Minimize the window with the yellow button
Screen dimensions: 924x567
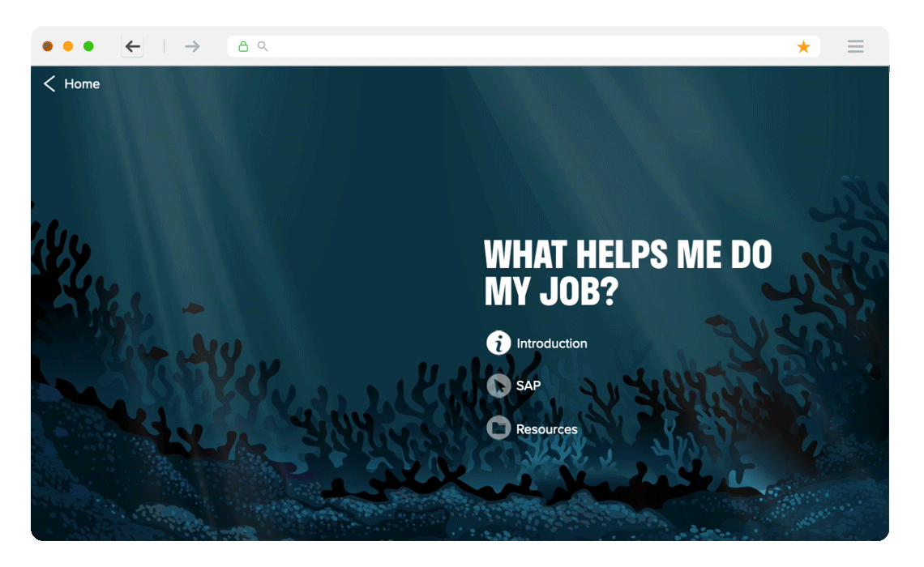pos(68,46)
